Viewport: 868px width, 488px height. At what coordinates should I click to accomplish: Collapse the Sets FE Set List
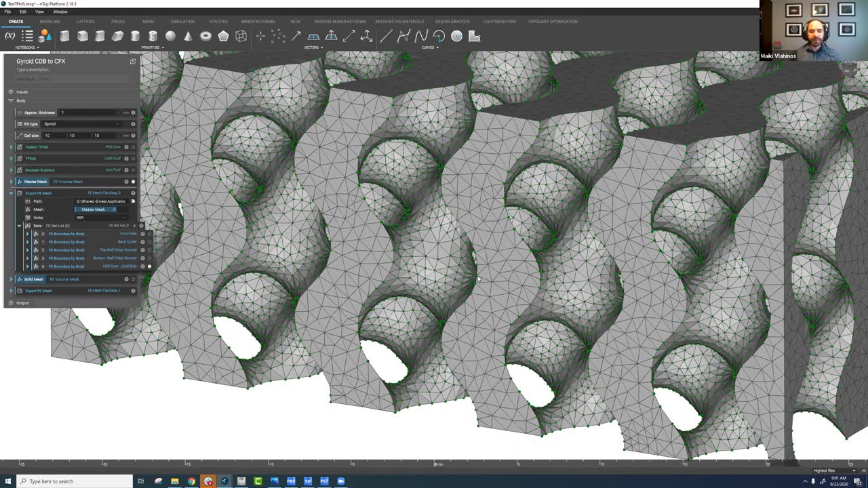20,226
